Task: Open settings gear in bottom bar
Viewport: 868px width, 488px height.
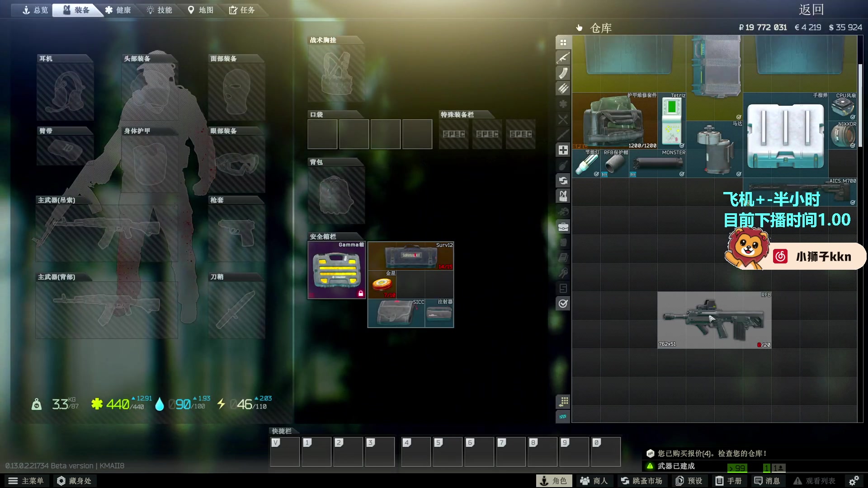Action: pos(854,481)
